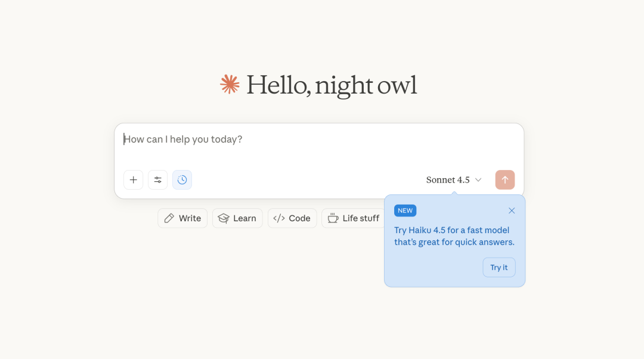Image resolution: width=644 pixels, height=359 pixels.
Task: Click the plus icon to attach files
Action: (x=134, y=179)
